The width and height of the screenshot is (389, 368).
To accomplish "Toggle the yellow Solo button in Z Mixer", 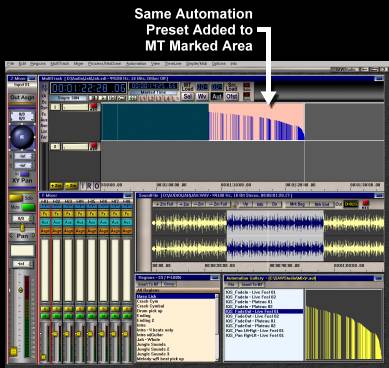I will tap(16, 198).
